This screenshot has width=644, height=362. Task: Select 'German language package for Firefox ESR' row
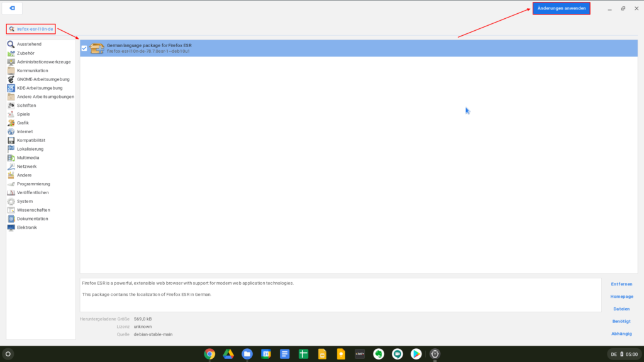(358, 48)
